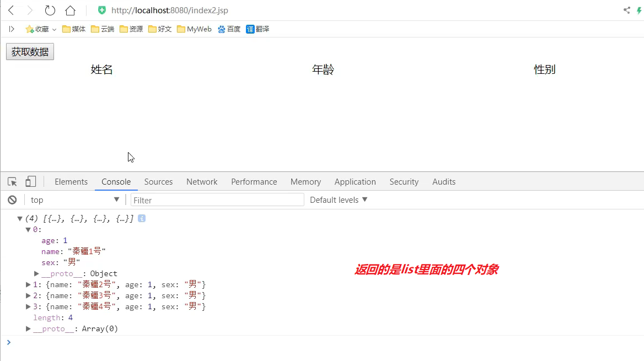Click the 翻译 translate favorite icon
The width and height of the screenshot is (644, 361).
coord(257,29)
